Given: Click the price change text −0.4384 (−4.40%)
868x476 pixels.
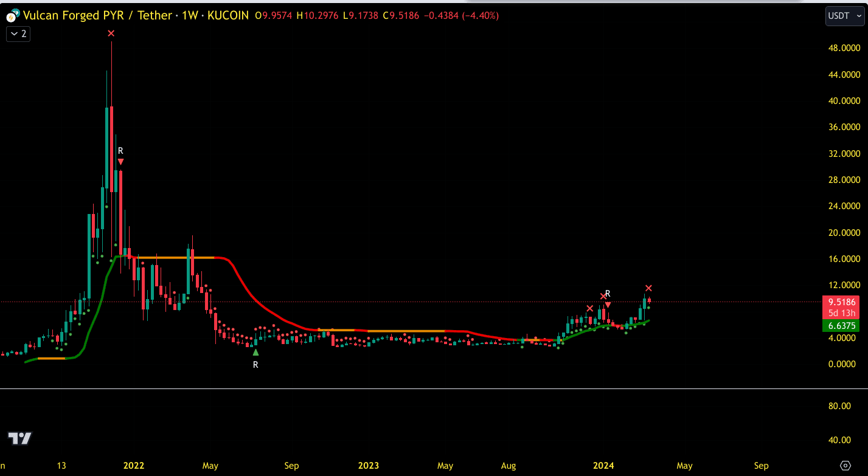Looking at the screenshot, I should tap(460, 16).
